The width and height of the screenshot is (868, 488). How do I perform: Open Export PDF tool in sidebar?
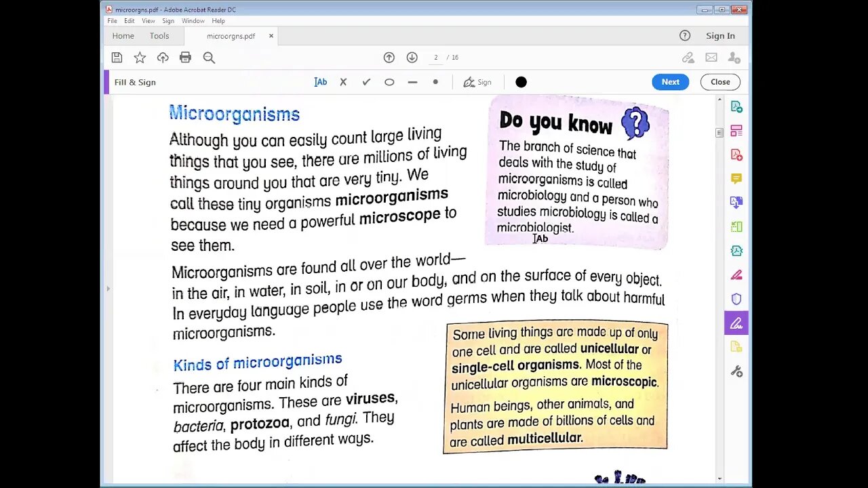[x=736, y=203]
